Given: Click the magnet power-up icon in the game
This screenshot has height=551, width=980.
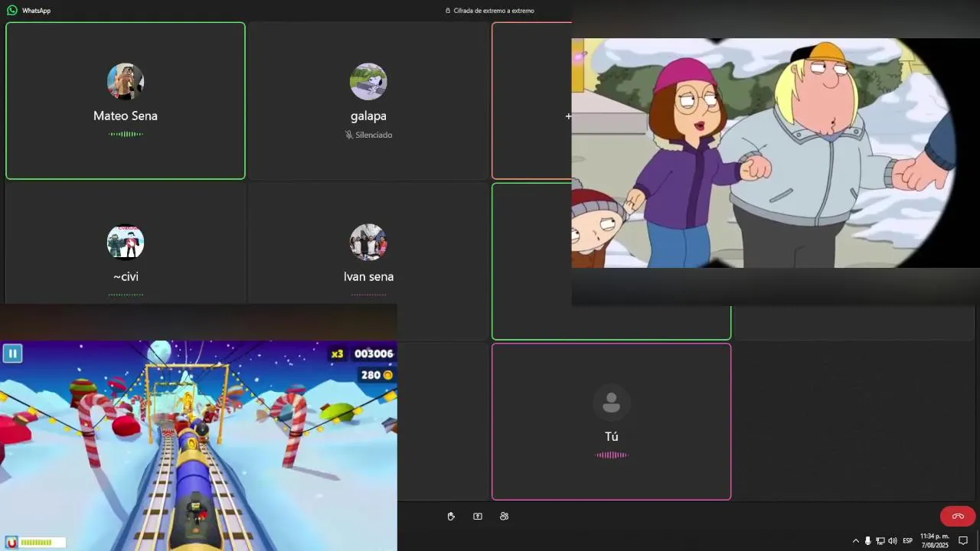Looking at the screenshot, I should coord(11,543).
